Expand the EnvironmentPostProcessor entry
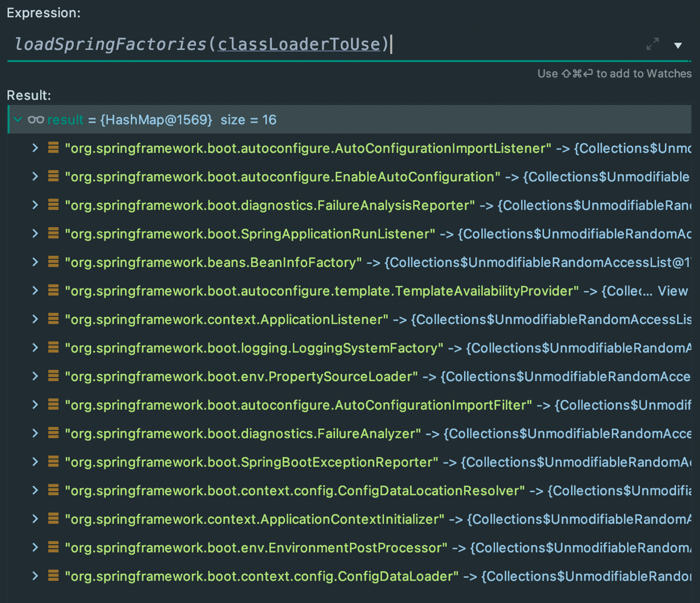This screenshot has height=603, width=700. [x=35, y=548]
